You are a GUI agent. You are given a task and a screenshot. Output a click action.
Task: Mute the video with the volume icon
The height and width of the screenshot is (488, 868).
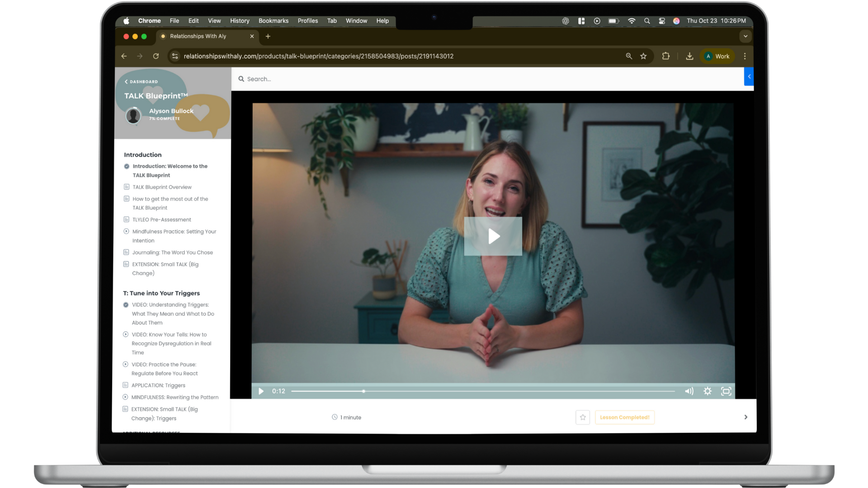pos(689,391)
